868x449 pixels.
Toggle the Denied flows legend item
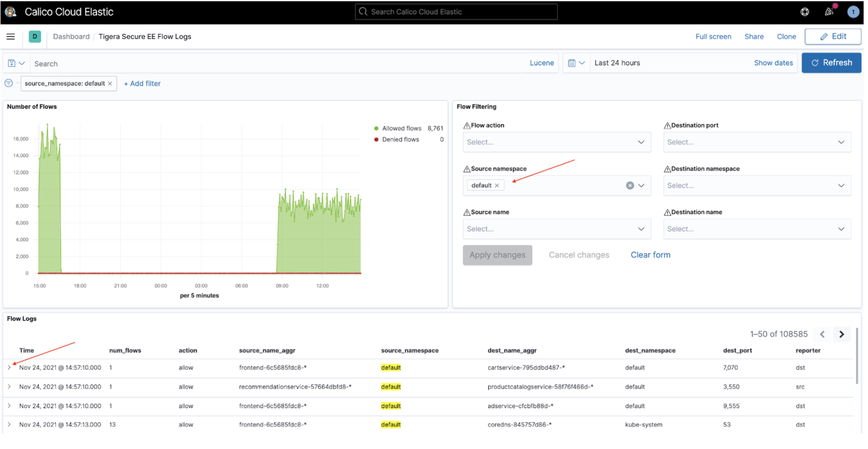pos(400,139)
